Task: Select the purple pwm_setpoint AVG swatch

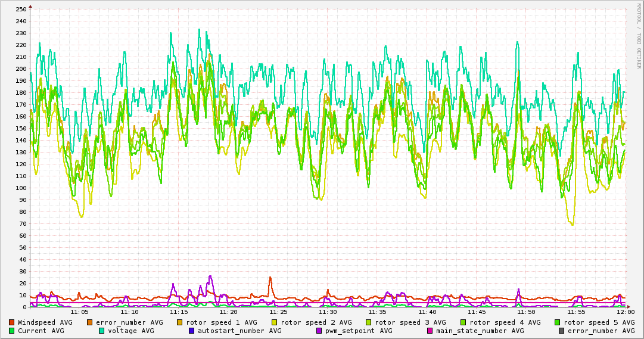Action: pyautogui.click(x=319, y=331)
